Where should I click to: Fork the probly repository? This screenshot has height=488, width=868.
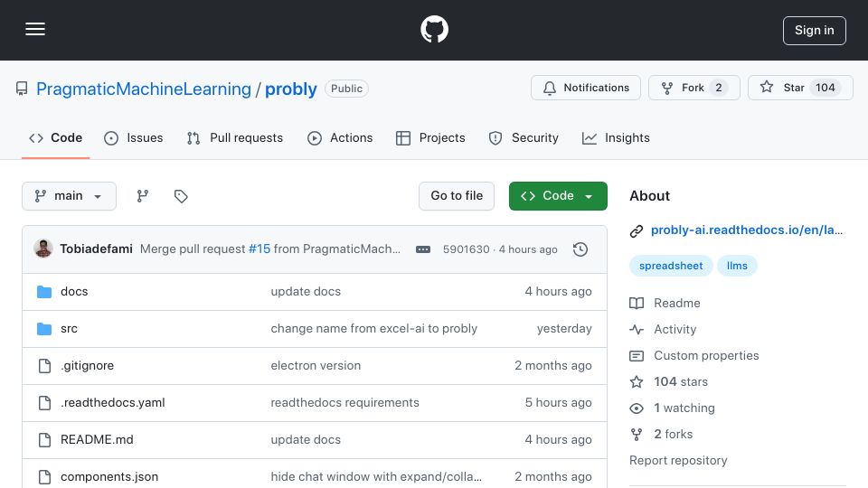pos(693,88)
